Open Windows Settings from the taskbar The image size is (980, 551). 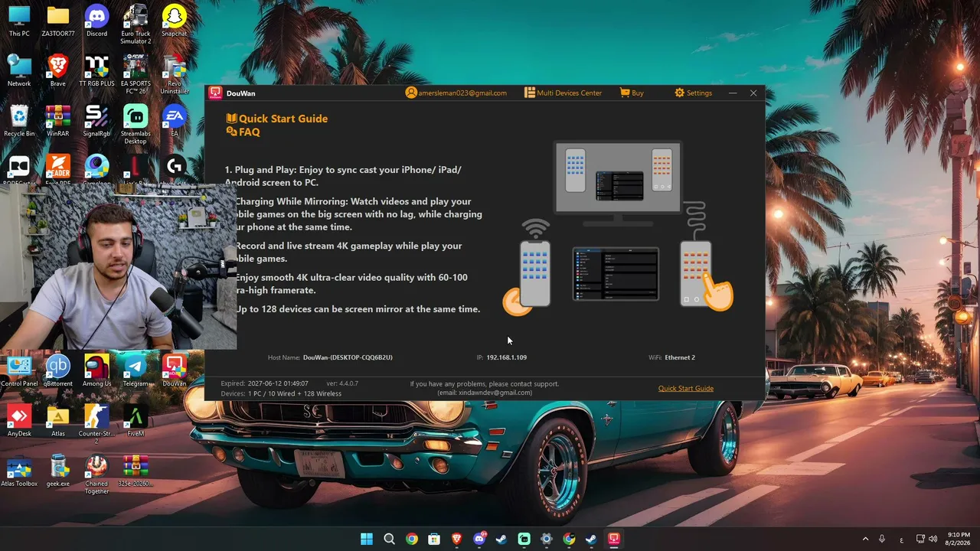(x=546, y=539)
